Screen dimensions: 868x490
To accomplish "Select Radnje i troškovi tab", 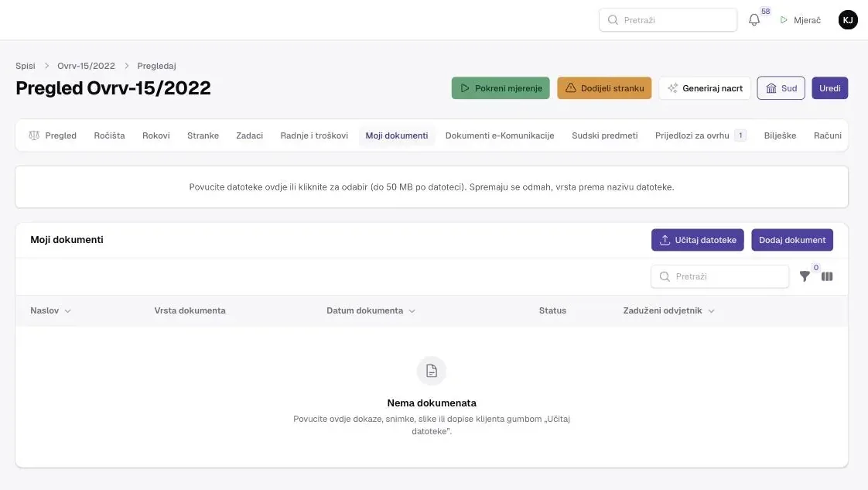I will pyautogui.click(x=314, y=135).
